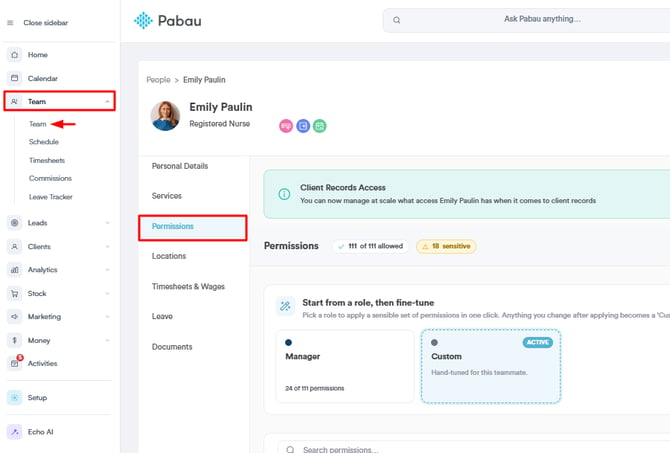The width and height of the screenshot is (670, 453).
Task: Switch to the Permissions tab
Action: pos(193,227)
